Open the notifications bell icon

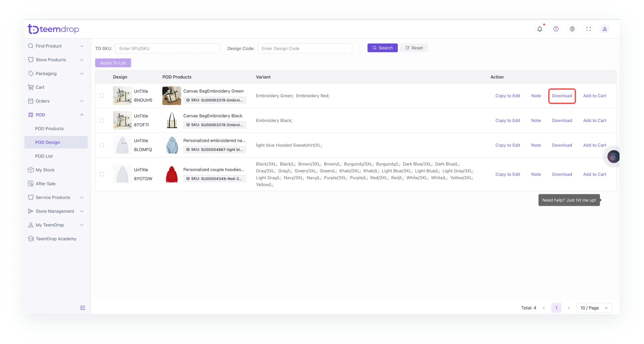539,29
